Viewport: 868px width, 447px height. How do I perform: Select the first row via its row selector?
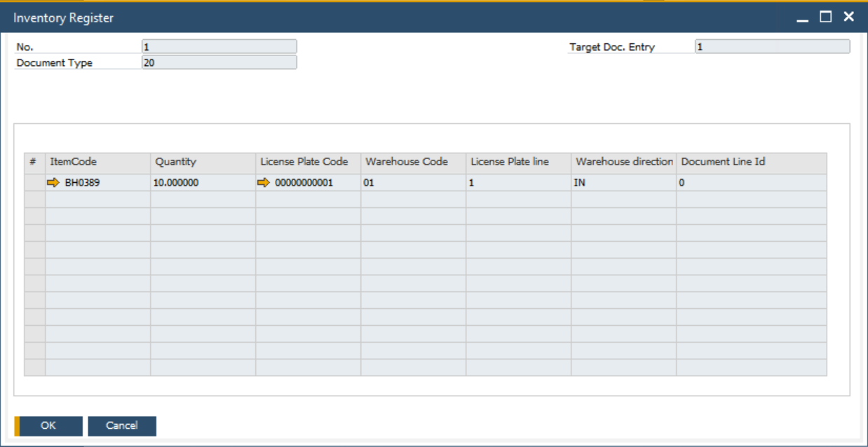pos(32,181)
